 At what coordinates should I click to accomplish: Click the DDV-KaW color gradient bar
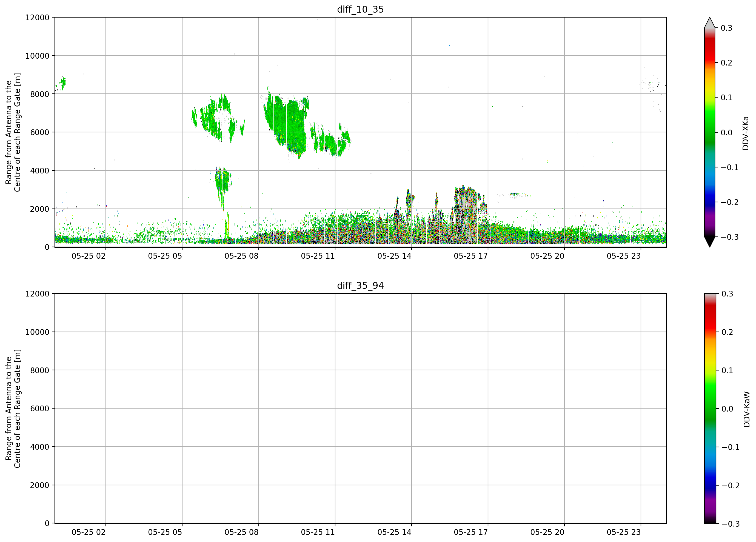710,409
